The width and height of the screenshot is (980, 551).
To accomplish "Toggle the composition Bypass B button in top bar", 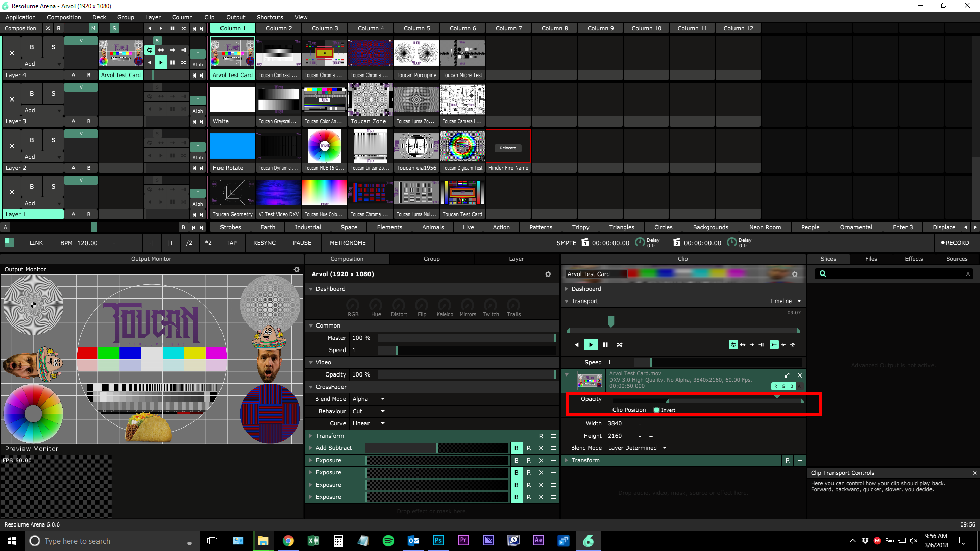I will 59,28.
